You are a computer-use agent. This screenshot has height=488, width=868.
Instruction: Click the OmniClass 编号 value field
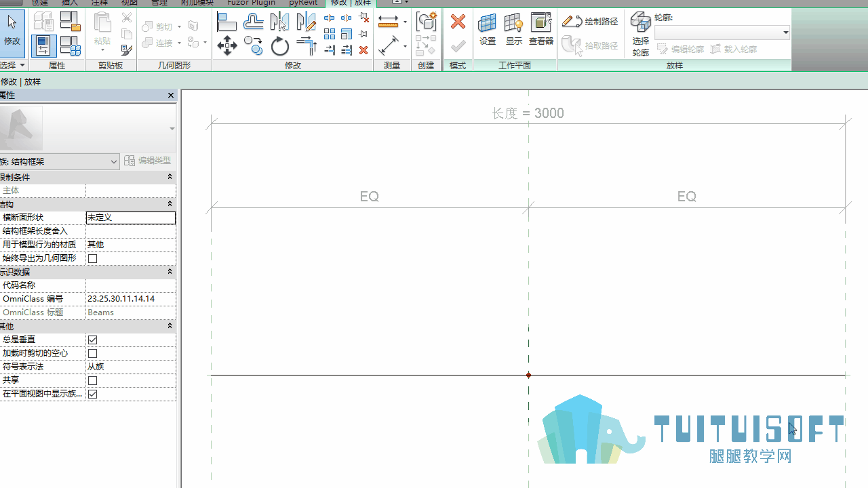click(131, 299)
